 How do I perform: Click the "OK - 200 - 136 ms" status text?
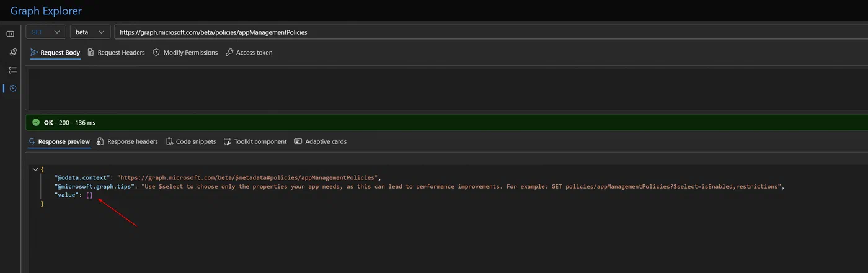coord(69,123)
